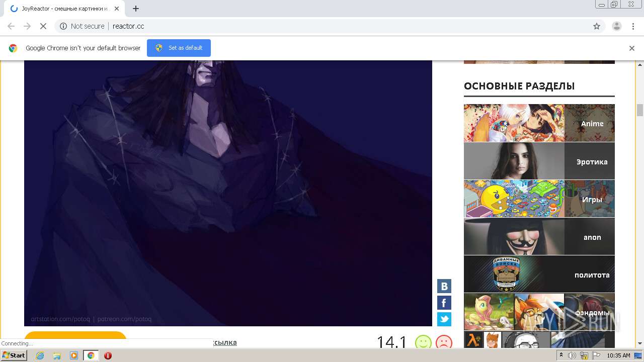Click the vertical scrollbar thumb

(640, 110)
